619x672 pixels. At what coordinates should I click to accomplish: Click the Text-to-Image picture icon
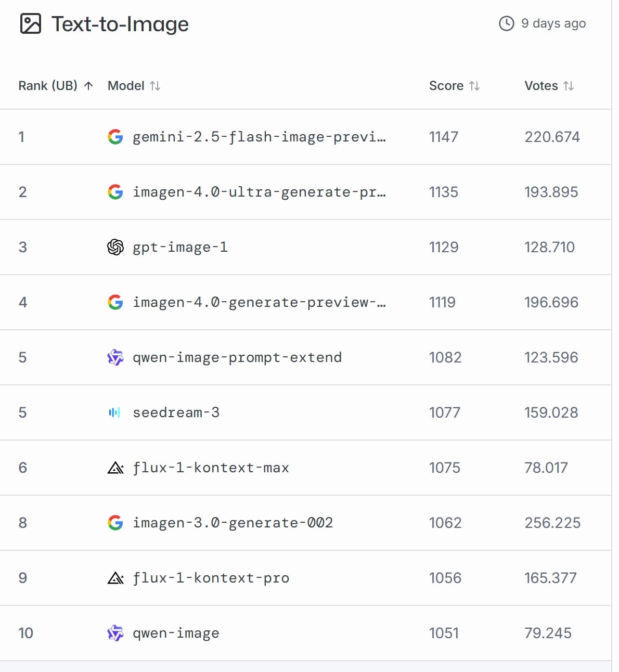tap(30, 24)
